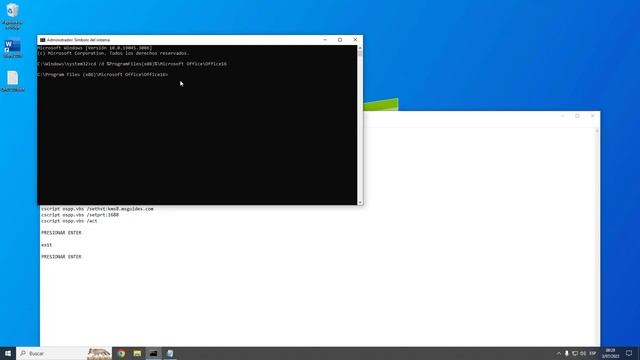Open File Explorer from the taskbar
The width and height of the screenshot is (640, 360).
point(137,353)
